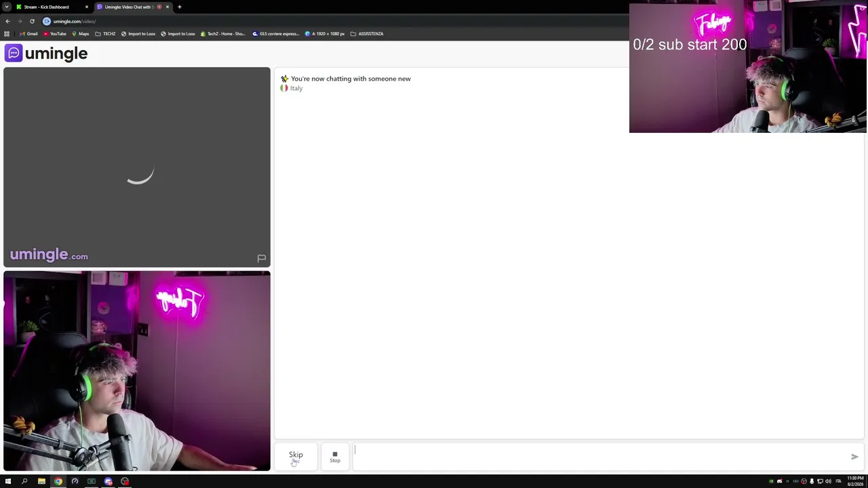Click the speedometer app taskbar icon

[x=75, y=481]
